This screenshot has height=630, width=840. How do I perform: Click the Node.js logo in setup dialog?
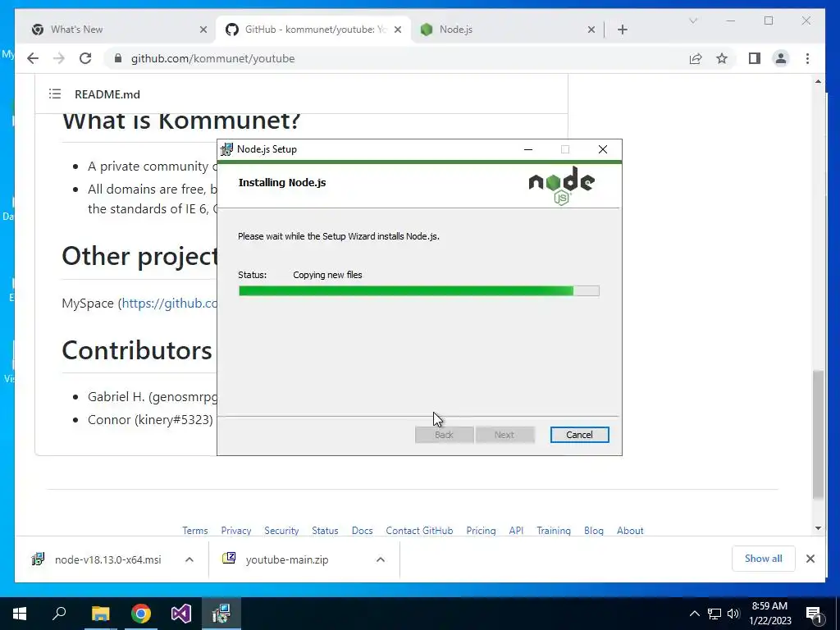tap(561, 185)
